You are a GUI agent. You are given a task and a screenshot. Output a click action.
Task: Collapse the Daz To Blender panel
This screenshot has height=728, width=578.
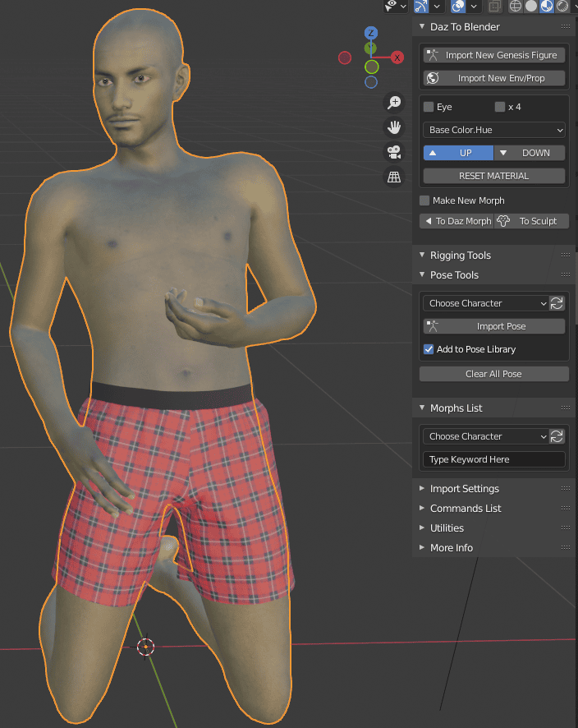[422, 26]
